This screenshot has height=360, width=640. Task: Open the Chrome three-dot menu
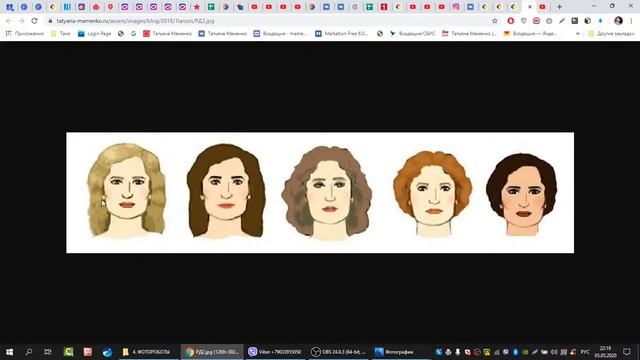pyautogui.click(x=631, y=21)
